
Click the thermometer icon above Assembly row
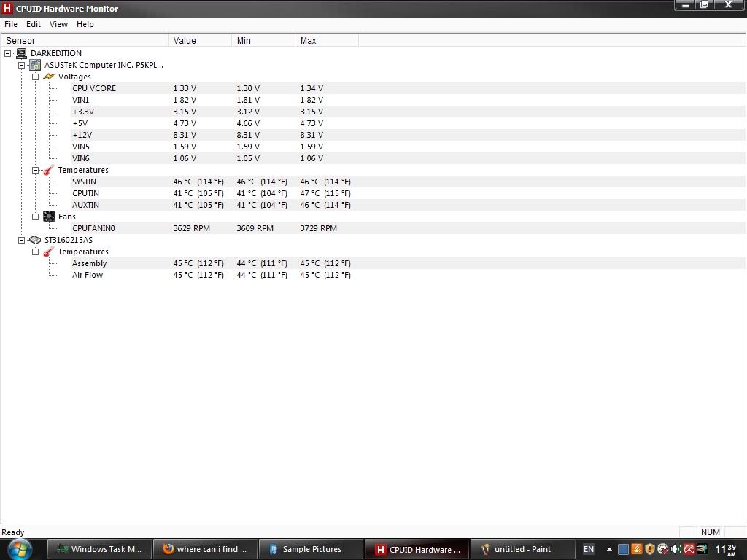[x=49, y=252]
